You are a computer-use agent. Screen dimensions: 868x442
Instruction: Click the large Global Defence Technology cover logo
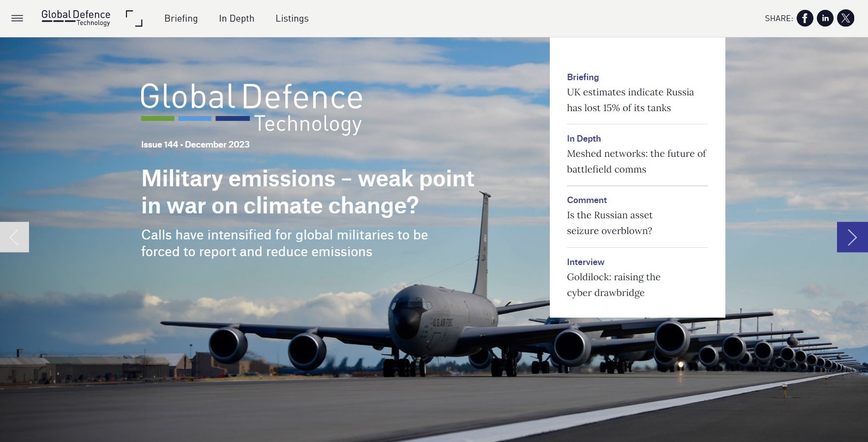[x=251, y=108]
